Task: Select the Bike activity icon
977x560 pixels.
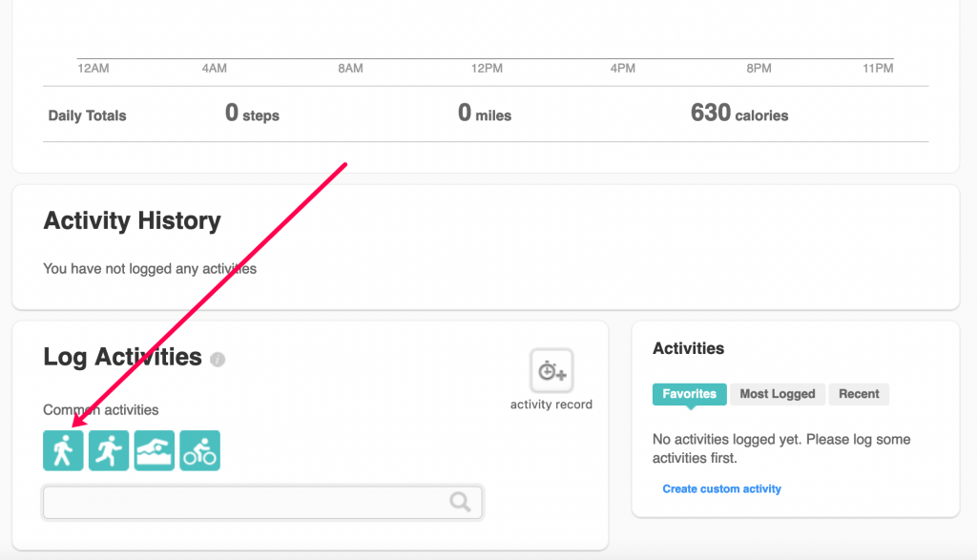Action: pyautogui.click(x=200, y=449)
